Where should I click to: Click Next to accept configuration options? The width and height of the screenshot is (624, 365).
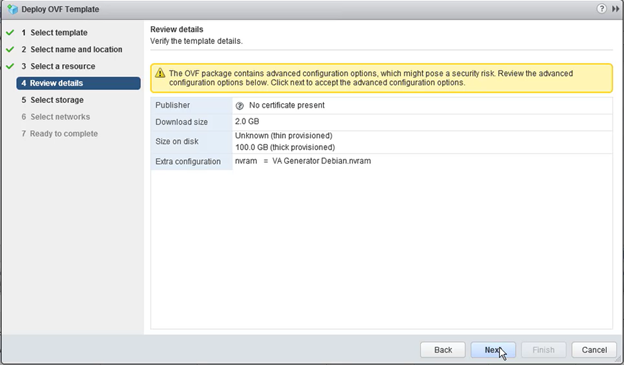(493, 350)
